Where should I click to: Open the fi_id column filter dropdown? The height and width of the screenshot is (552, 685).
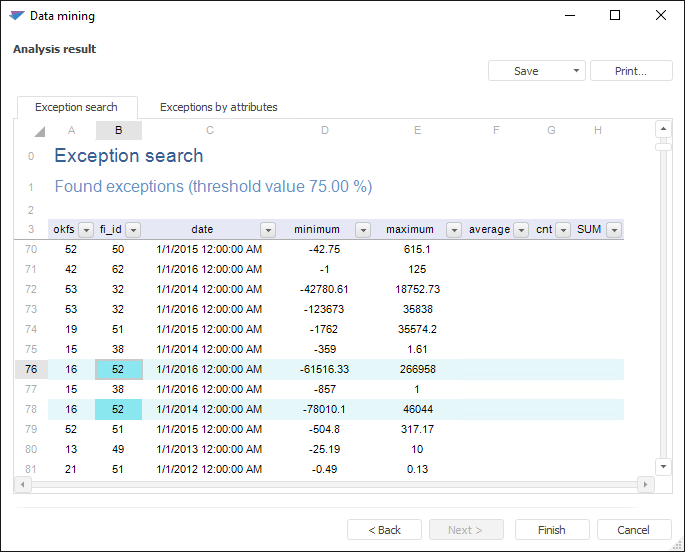click(133, 230)
